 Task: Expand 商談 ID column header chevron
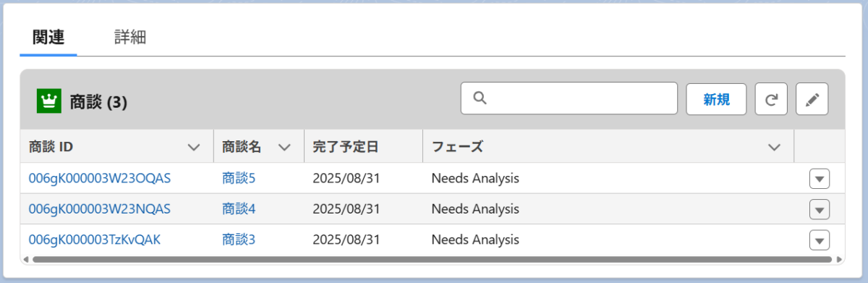tap(194, 147)
